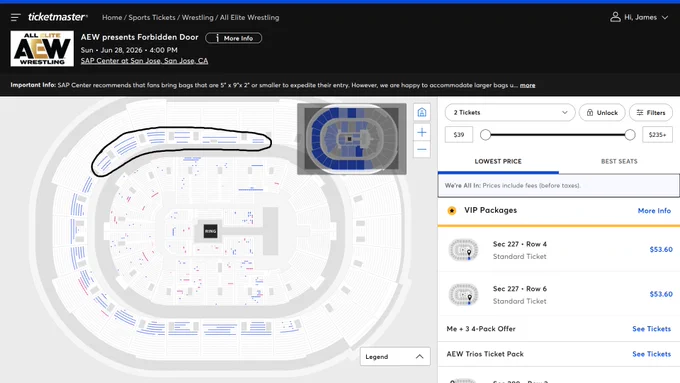Click the $53.60 price for Row 4
Image resolution: width=680 pixels, height=383 pixels.
pos(661,249)
